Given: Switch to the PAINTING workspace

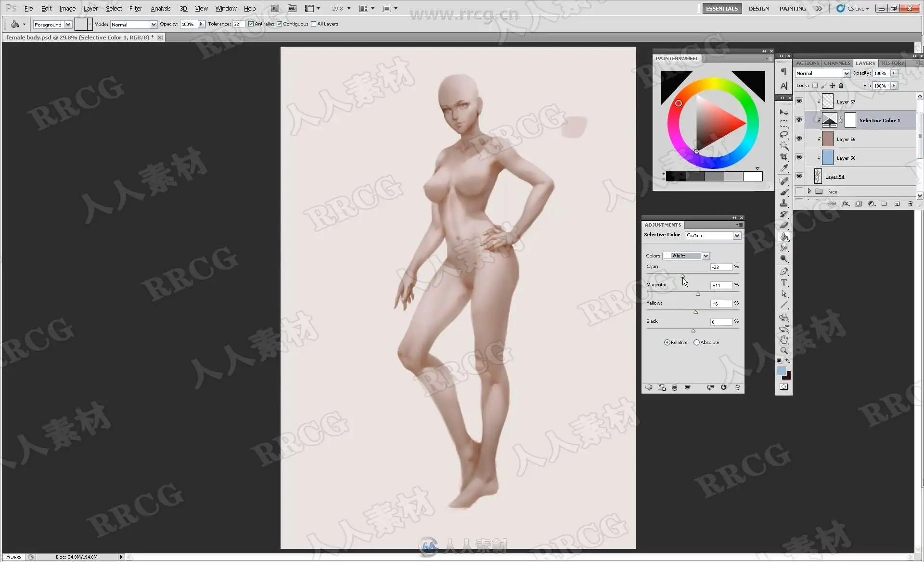Looking at the screenshot, I should click(792, 9).
